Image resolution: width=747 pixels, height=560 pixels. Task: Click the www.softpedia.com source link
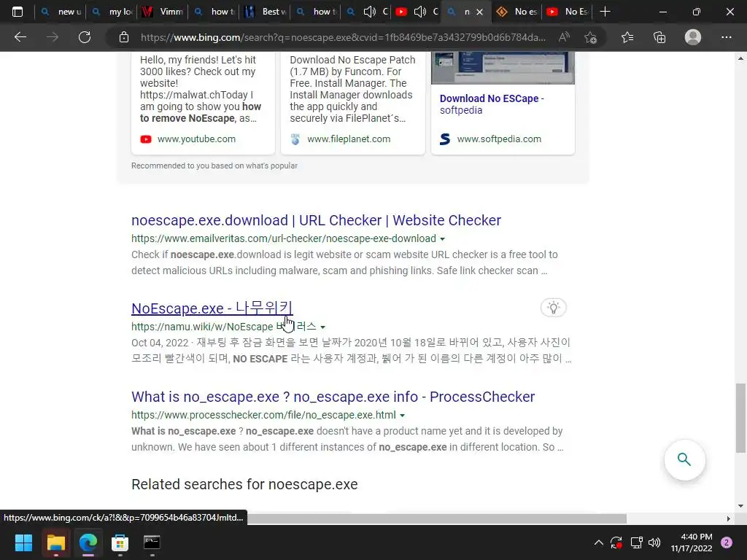(499, 139)
